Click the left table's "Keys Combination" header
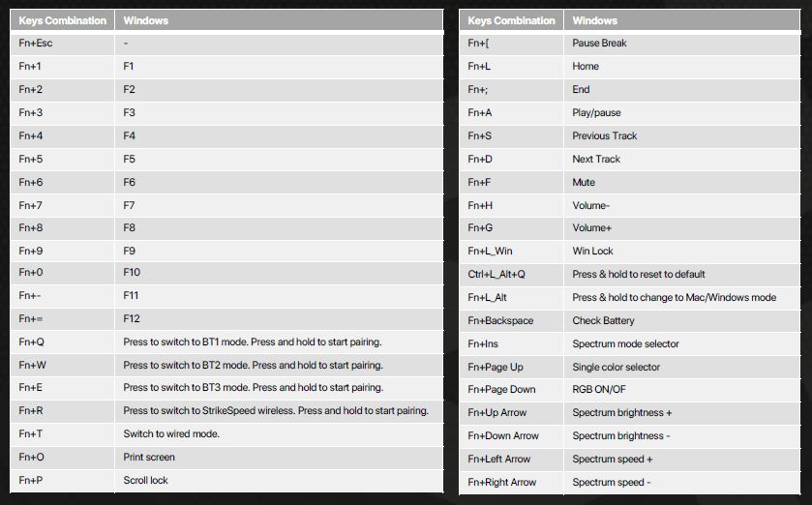The image size is (812, 505). (x=62, y=20)
